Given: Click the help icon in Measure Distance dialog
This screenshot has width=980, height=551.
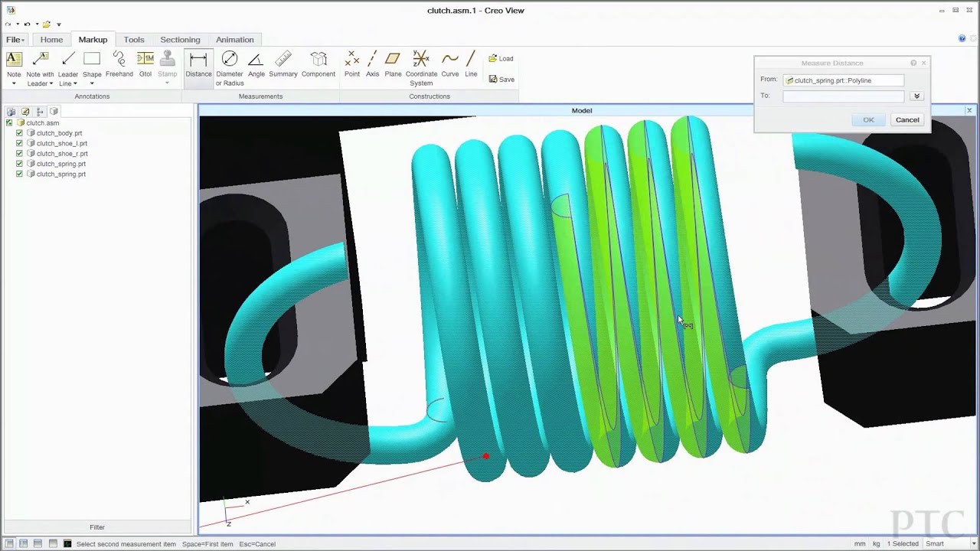Looking at the screenshot, I should pos(913,63).
